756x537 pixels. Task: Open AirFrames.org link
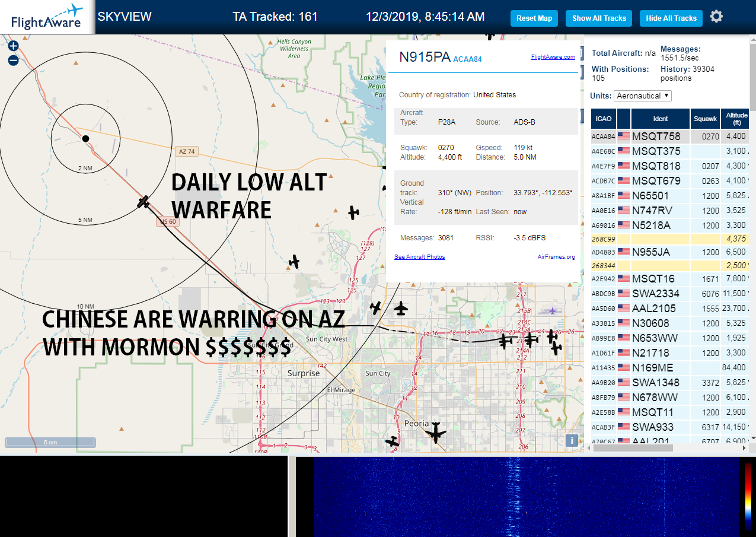click(556, 257)
